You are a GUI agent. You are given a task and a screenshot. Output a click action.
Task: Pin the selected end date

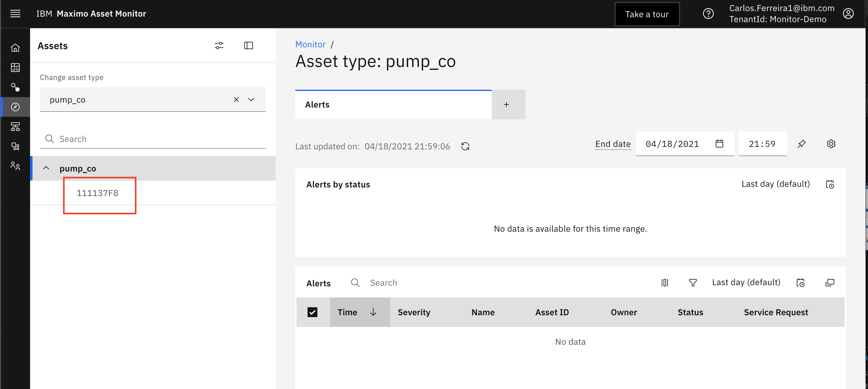pyautogui.click(x=802, y=144)
